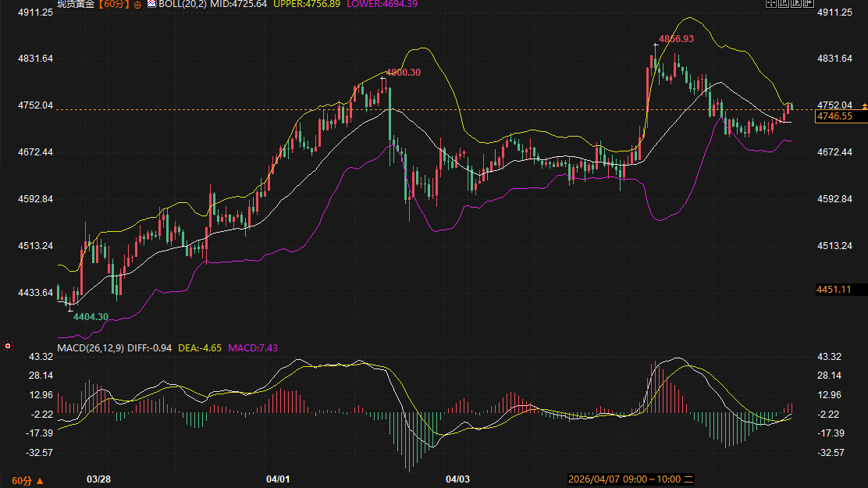Click the play/replay chart icon at top right

(795, 4)
